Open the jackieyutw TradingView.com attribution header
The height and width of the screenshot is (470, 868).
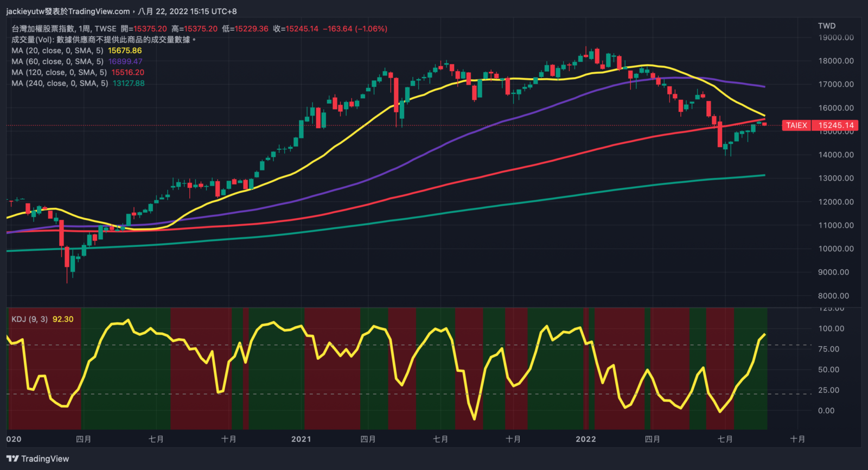[x=122, y=11]
